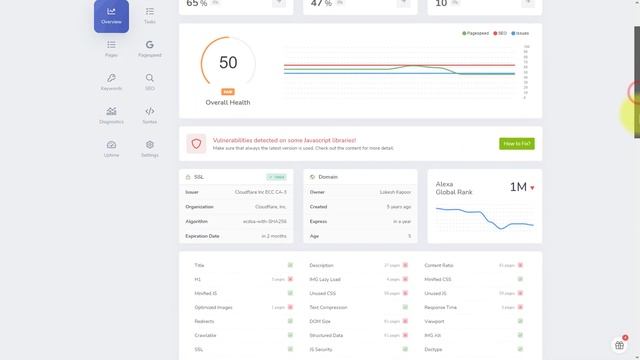Click the Unused CSS failed status box
Image resolution: width=640 pixels, height=360 pixels.
[x=405, y=293]
